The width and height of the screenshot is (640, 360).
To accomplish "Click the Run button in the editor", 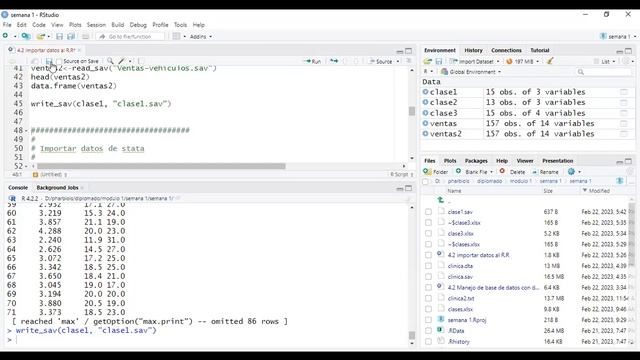I will (312, 61).
